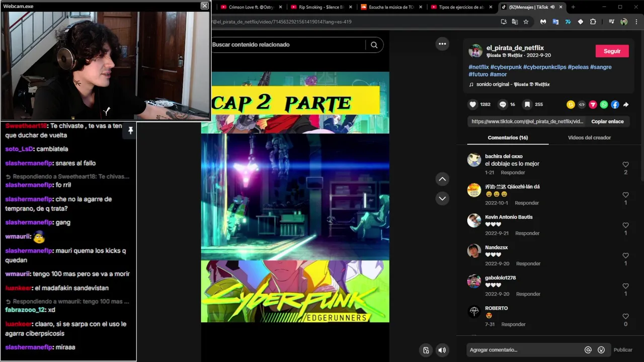Open the Chrome profile avatar
This screenshot has width=644, height=362.
point(624,22)
